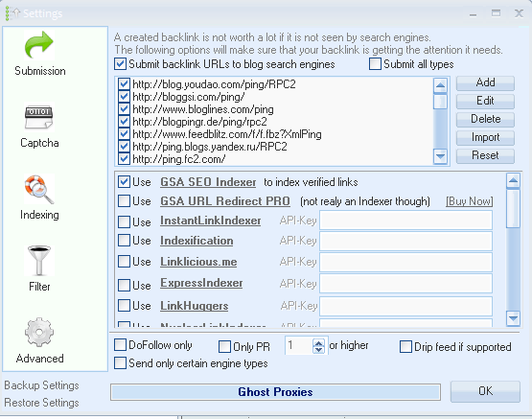532x419 pixels.
Task: Enable Use Indexification checkbox
Action: [x=124, y=241]
